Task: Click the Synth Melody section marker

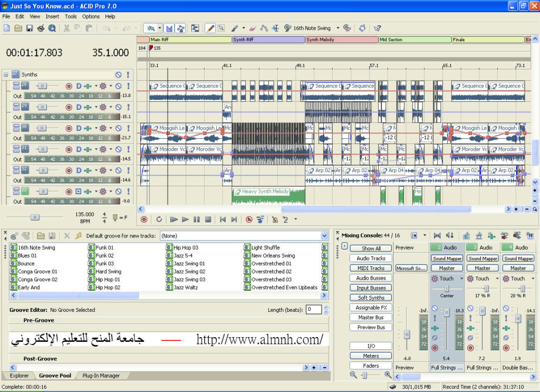Action: pyautogui.click(x=342, y=40)
